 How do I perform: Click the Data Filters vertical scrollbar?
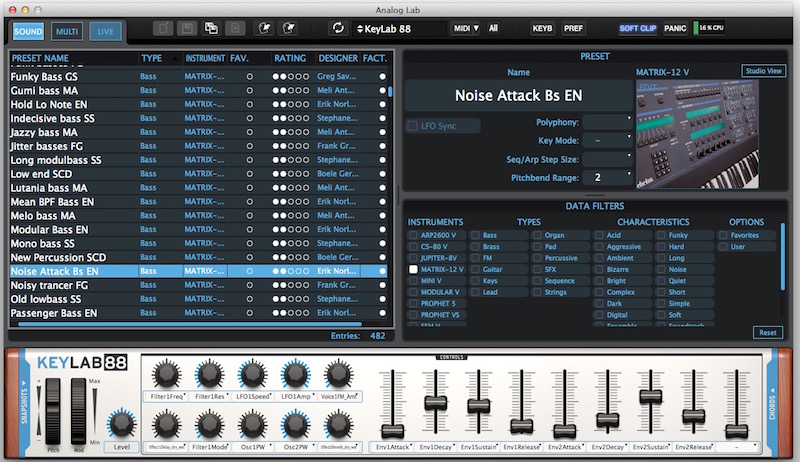(x=783, y=257)
